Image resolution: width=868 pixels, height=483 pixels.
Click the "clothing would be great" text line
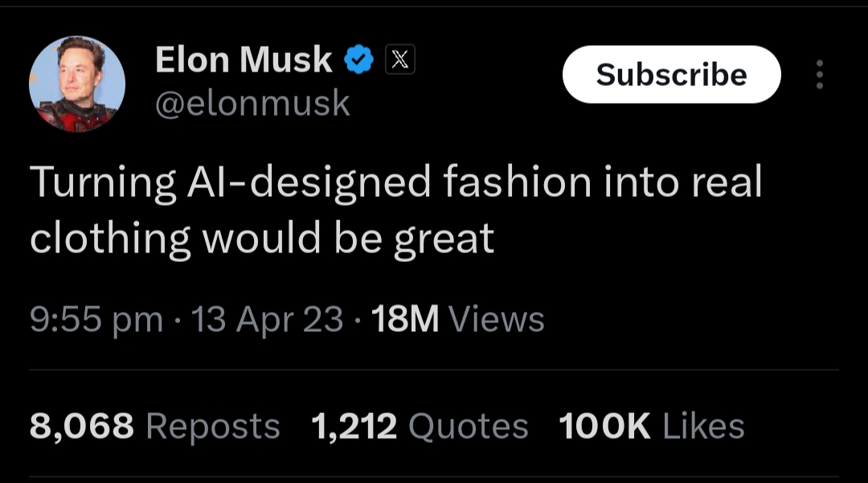pyautogui.click(x=262, y=239)
